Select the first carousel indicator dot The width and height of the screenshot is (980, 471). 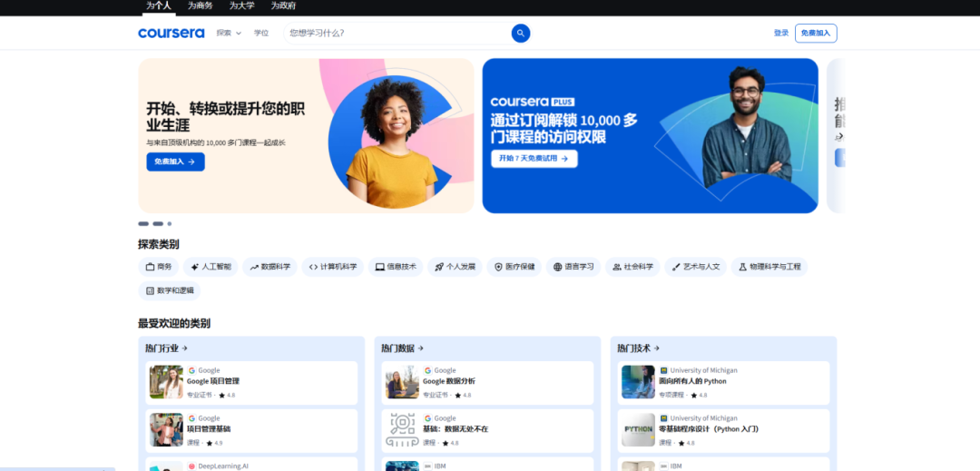pyautogui.click(x=143, y=223)
